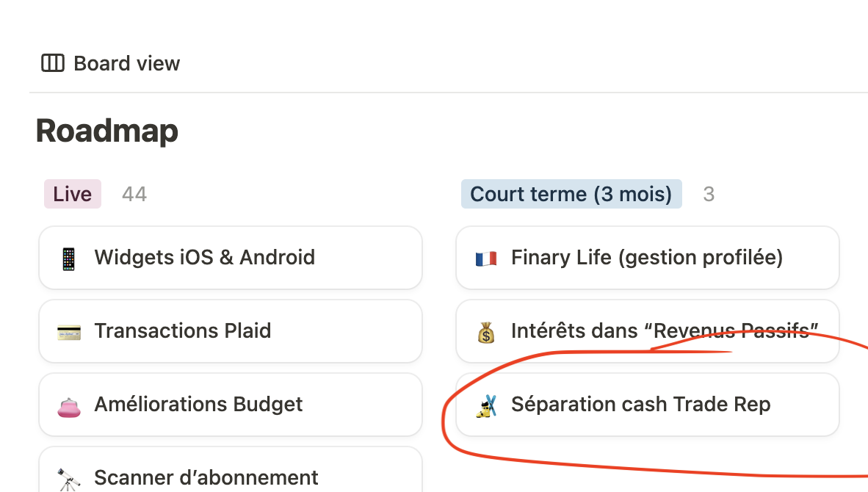This screenshot has width=868, height=492.
Task: Switch to the Board view tab
Action: pos(126,63)
